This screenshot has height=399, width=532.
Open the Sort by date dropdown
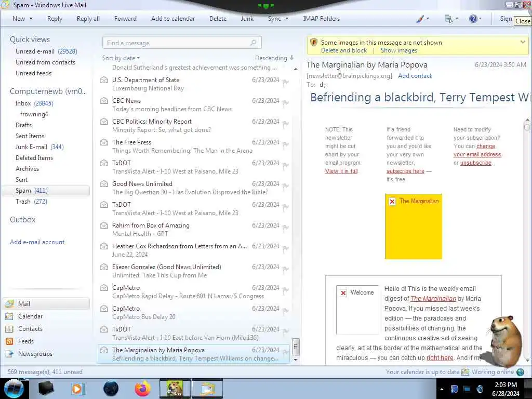click(x=121, y=58)
